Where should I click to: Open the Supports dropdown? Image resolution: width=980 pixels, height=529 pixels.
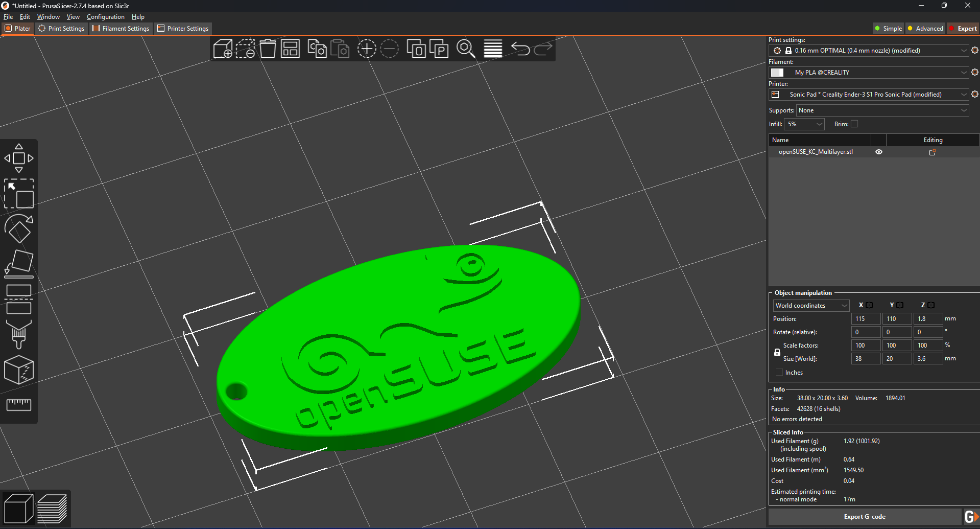(882, 110)
